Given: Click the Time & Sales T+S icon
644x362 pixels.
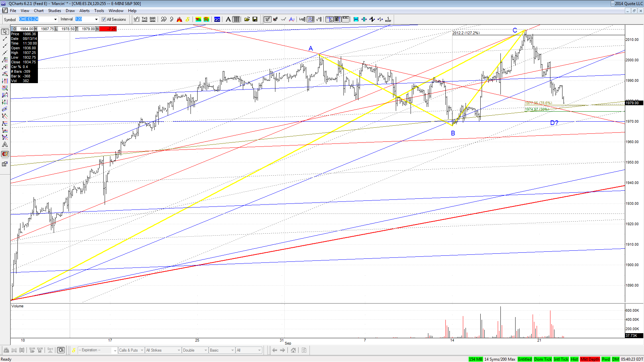Looking at the screenshot, I should [x=145, y=19].
